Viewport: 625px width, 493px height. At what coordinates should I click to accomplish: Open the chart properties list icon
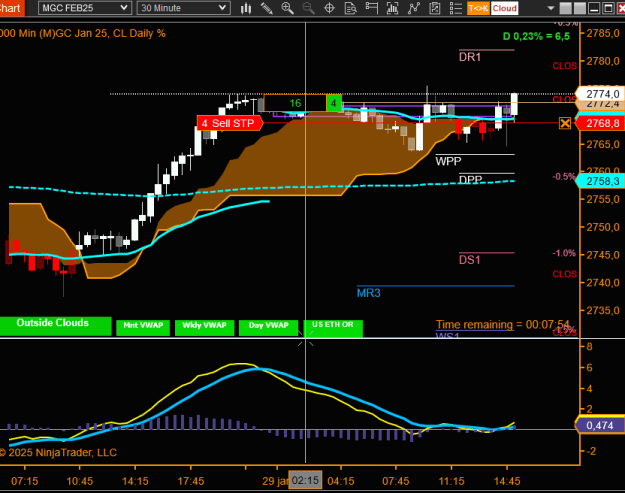456,8
